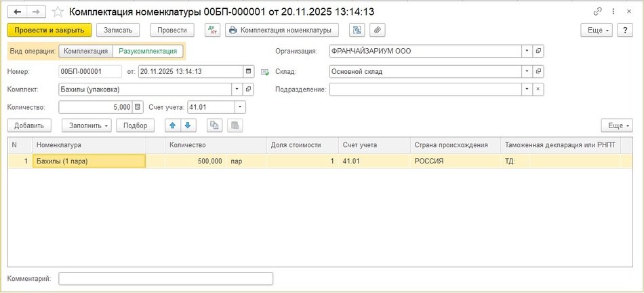The width and height of the screenshot is (644, 293).
Task: Open the top Еще menu
Action: point(596,31)
